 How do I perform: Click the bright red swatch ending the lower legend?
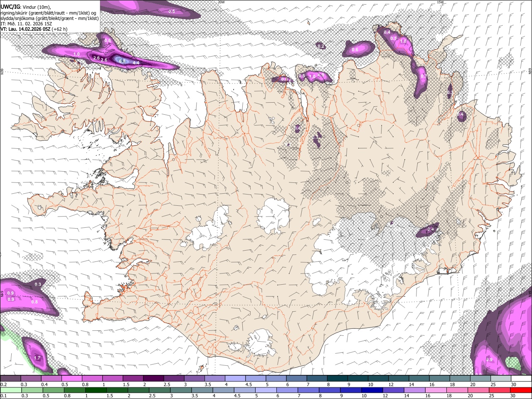[521, 390]
